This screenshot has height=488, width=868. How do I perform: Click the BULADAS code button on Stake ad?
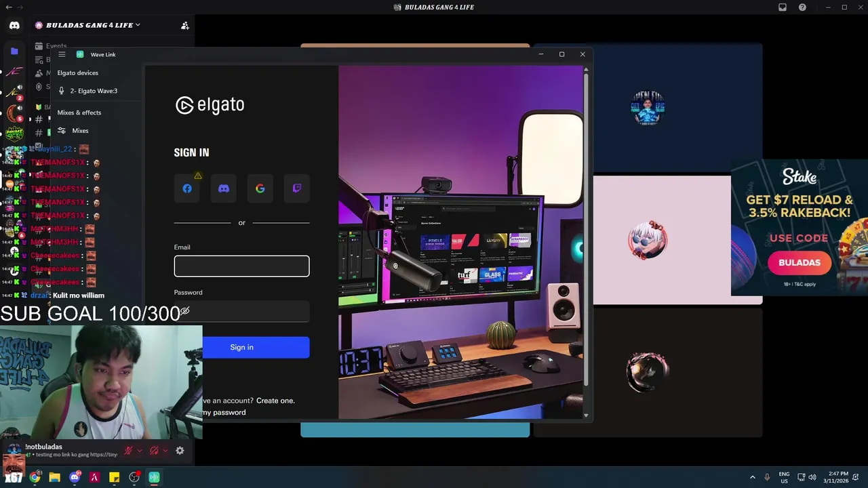(x=800, y=262)
